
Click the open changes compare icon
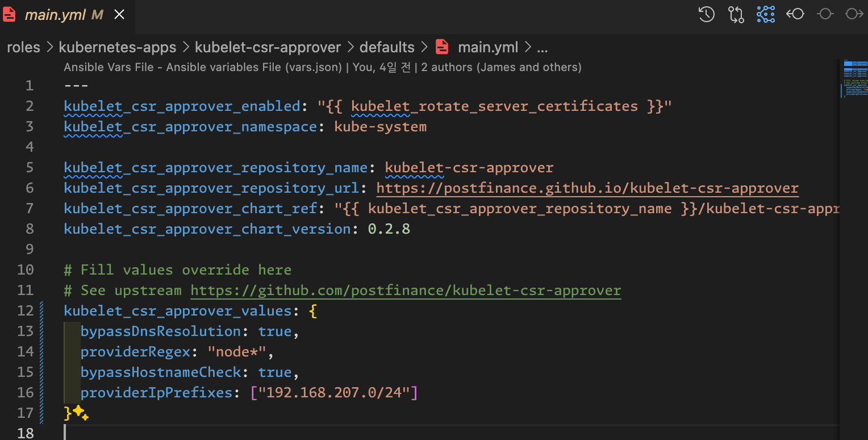[x=736, y=14]
